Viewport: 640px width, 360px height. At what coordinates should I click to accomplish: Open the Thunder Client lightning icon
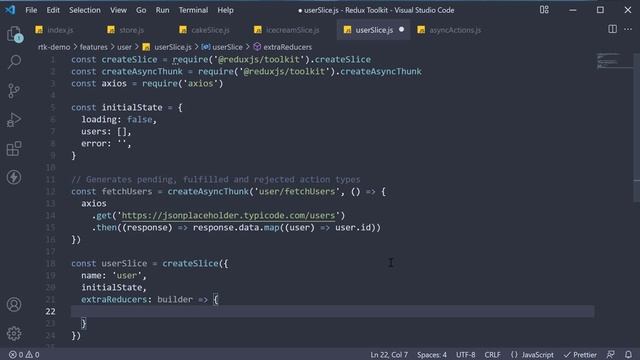[x=14, y=177]
